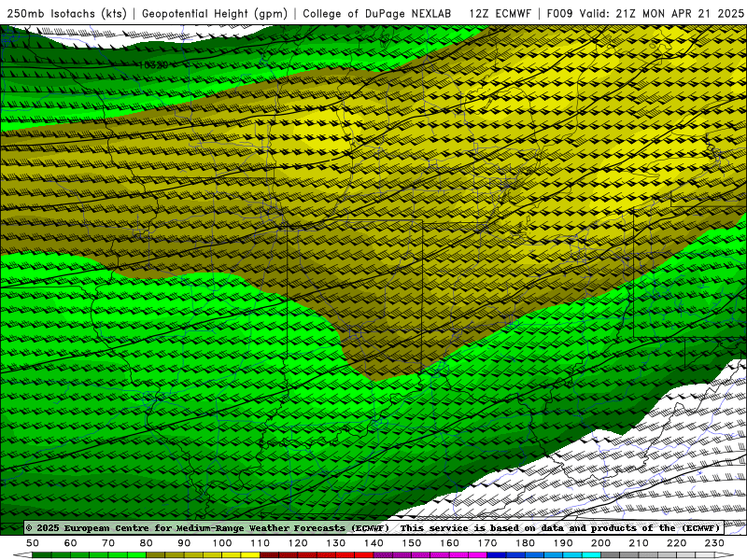Click the "F009" forecast hour text
Image resolution: width=747 pixels, height=560 pixels.
559,13
